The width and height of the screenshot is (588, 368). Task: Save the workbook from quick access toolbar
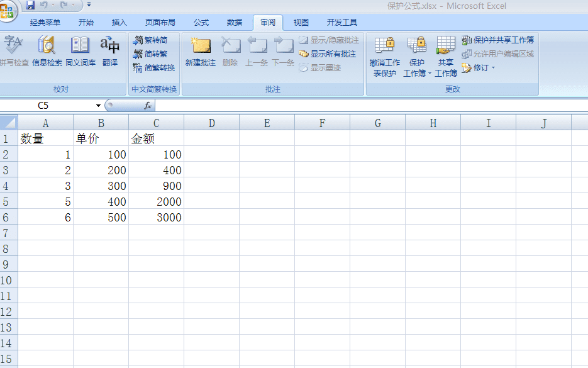point(30,5)
